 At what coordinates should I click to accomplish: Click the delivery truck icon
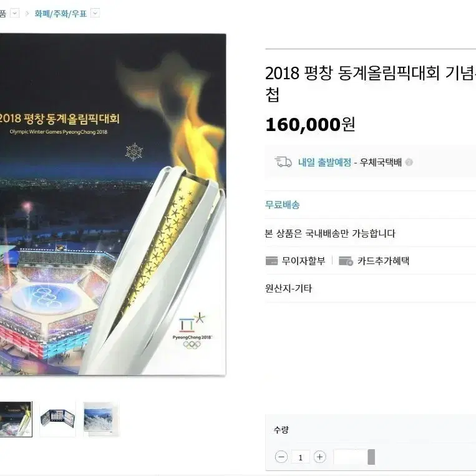[x=283, y=162]
